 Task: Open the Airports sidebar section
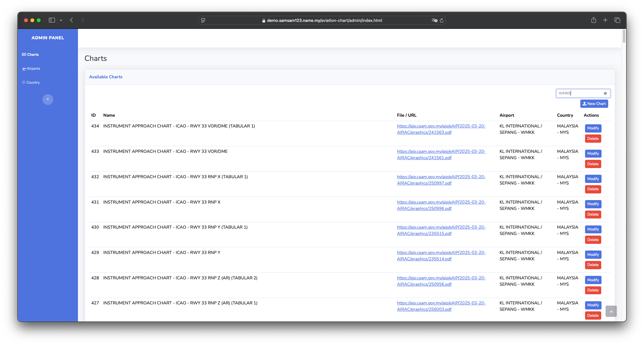[31, 68]
